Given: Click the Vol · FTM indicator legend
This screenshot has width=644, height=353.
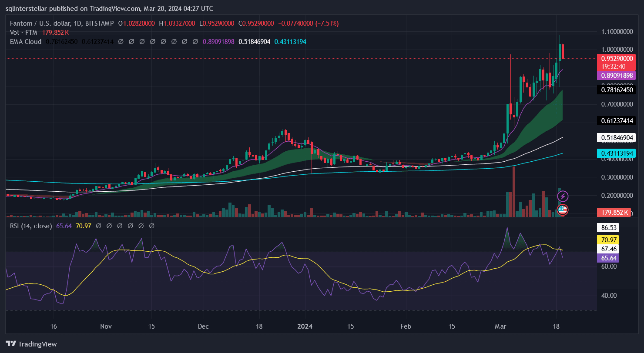Looking at the screenshot, I should [25, 33].
